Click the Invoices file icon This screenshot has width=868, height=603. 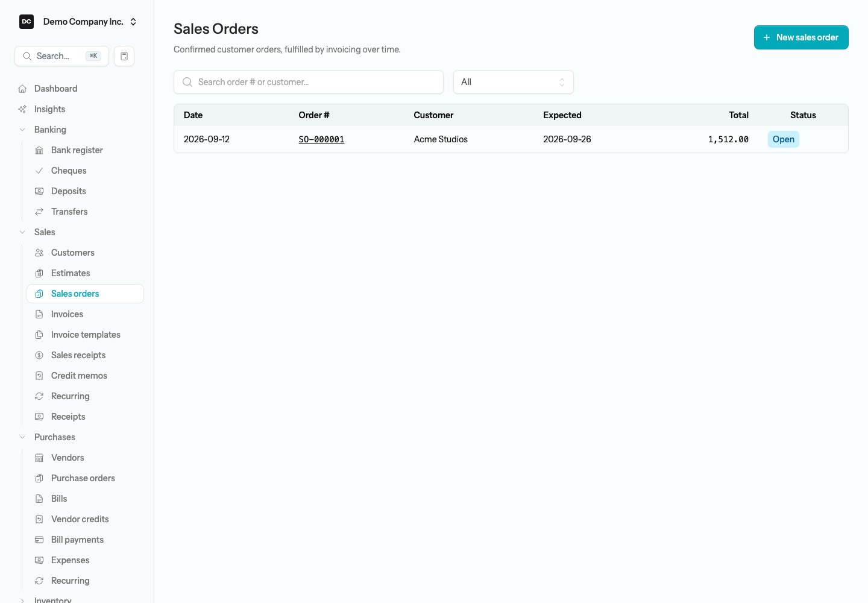39,314
